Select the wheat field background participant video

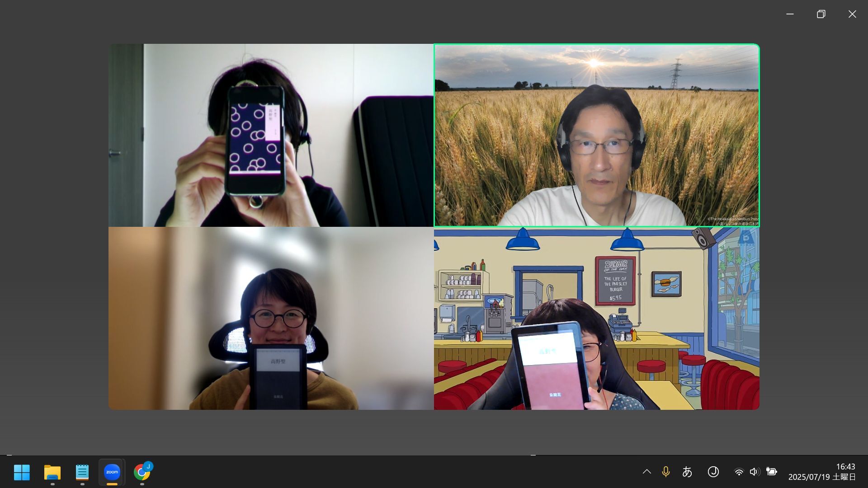596,135
